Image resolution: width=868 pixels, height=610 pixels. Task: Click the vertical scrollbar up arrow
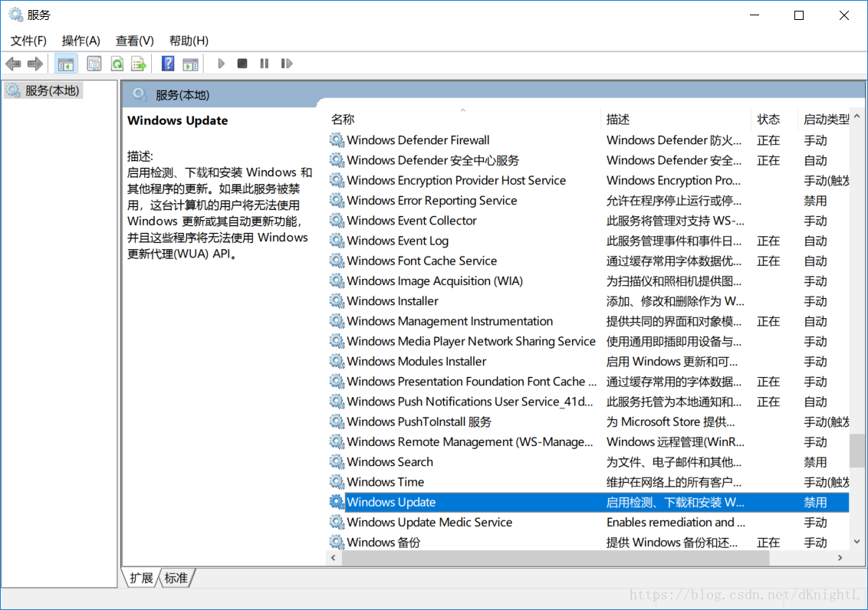[857, 116]
